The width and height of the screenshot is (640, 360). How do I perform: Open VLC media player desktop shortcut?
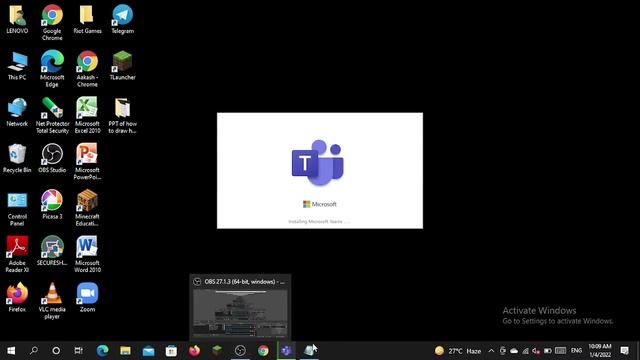point(52,301)
